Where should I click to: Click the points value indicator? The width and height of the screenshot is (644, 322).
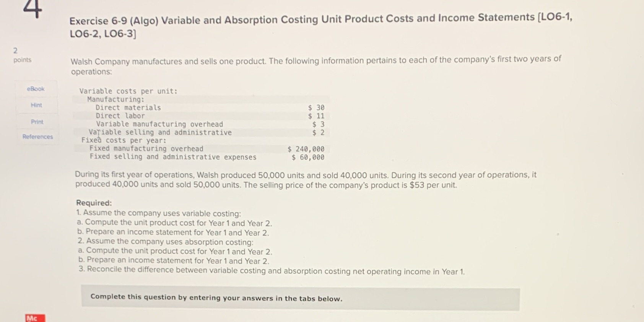[x=22, y=55]
